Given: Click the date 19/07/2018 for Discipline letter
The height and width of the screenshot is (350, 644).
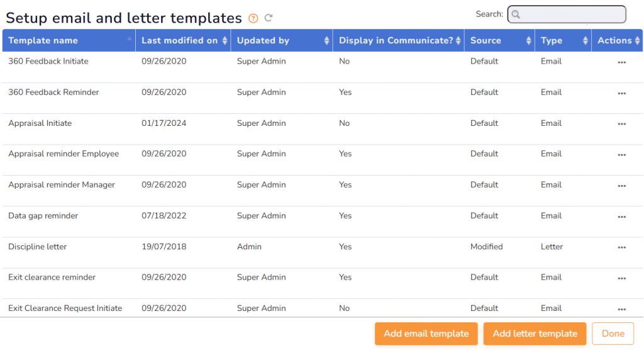Looking at the screenshot, I should pyautogui.click(x=164, y=246).
